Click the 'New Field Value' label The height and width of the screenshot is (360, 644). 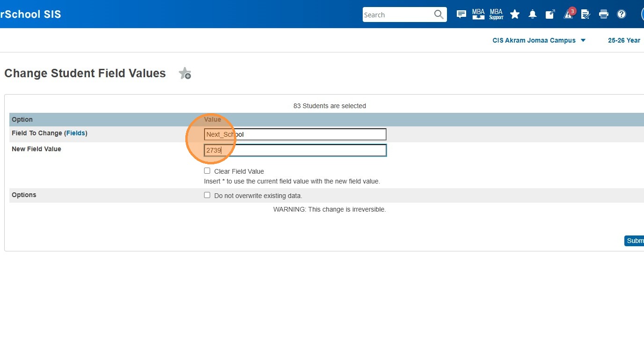click(x=37, y=149)
